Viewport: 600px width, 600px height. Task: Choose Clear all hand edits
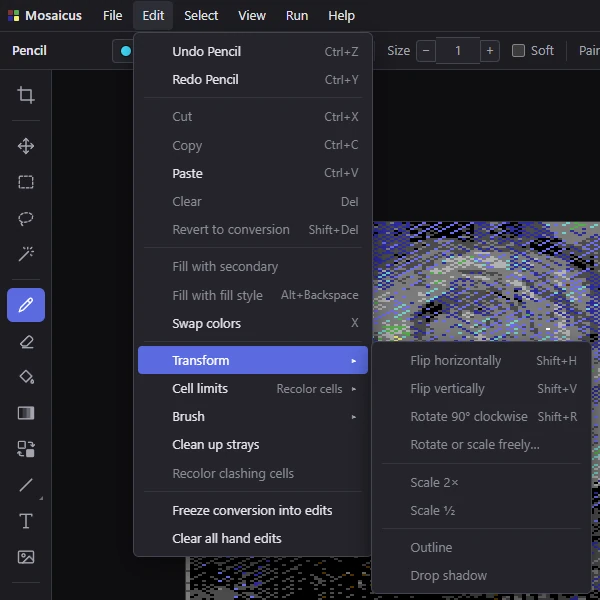click(x=253, y=539)
